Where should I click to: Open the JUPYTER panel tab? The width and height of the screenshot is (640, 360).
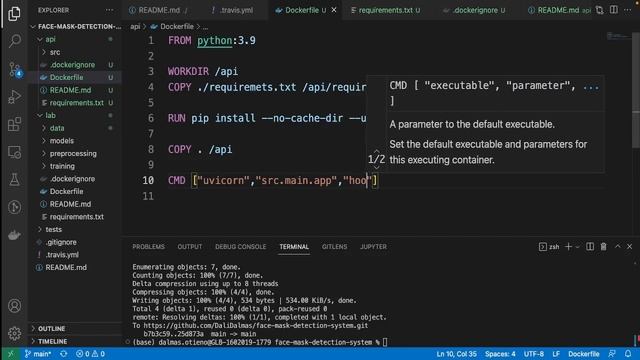click(373, 247)
